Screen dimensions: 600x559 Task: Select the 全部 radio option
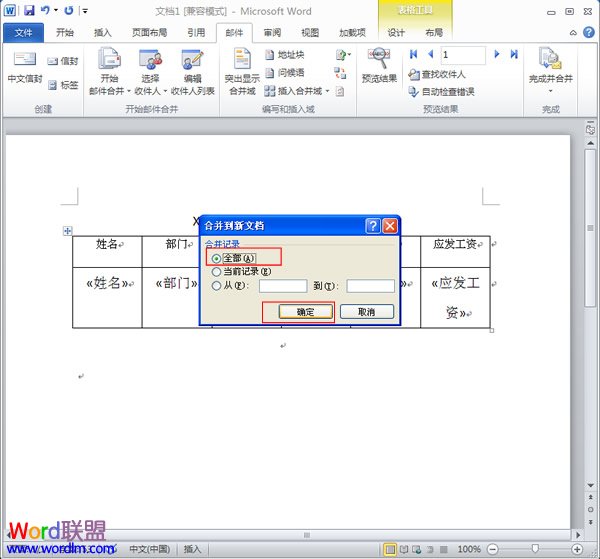point(217,258)
